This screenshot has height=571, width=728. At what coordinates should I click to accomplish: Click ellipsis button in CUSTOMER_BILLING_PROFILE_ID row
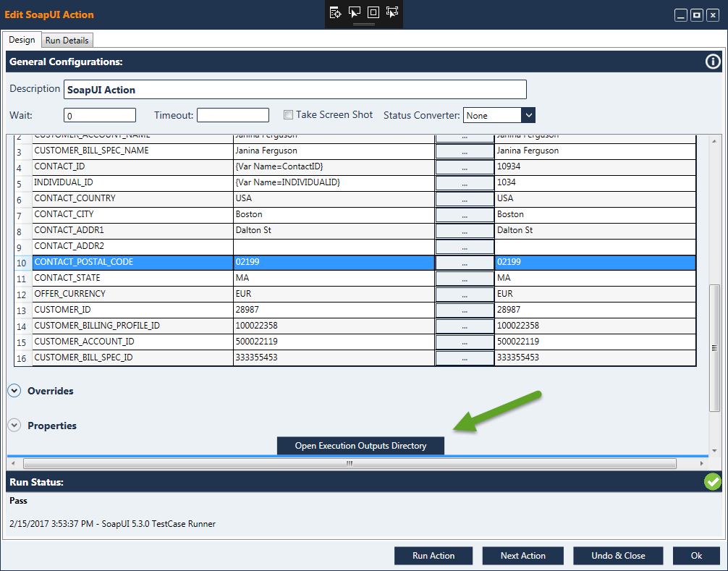[x=465, y=326]
